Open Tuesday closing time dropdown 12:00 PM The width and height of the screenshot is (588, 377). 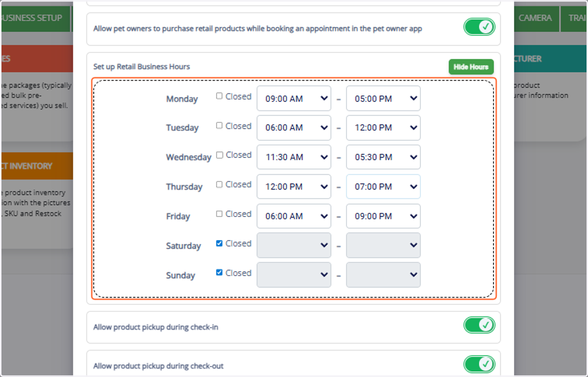pyautogui.click(x=383, y=128)
